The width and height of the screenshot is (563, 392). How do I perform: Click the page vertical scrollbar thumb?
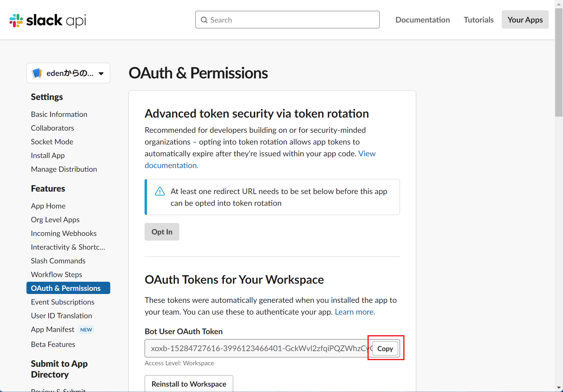[x=559, y=62]
